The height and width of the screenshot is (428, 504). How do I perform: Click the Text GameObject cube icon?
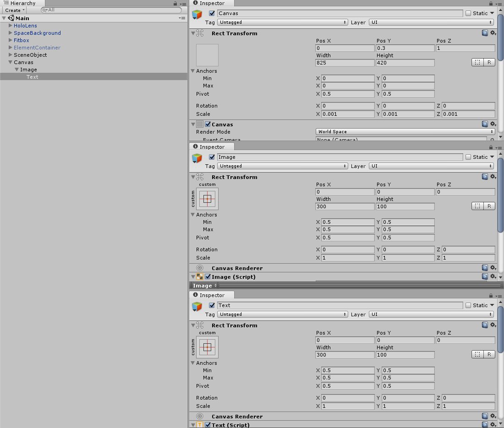197,307
